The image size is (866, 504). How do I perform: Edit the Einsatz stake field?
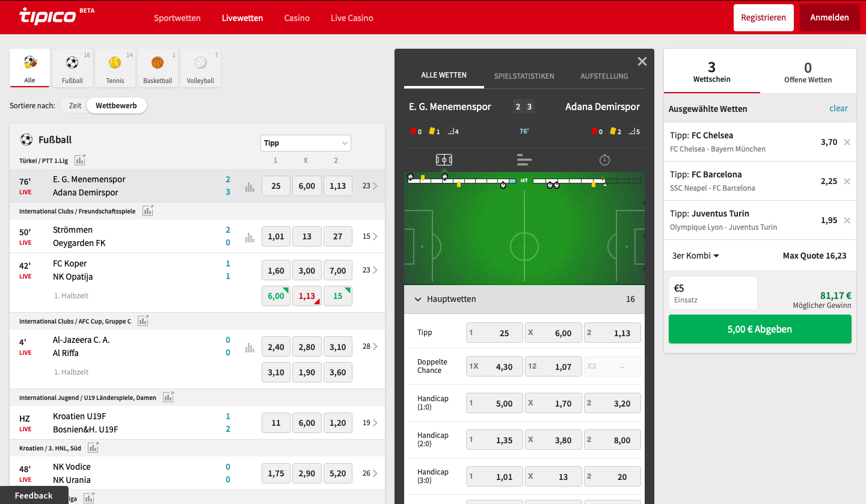click(x=713, y=293)
